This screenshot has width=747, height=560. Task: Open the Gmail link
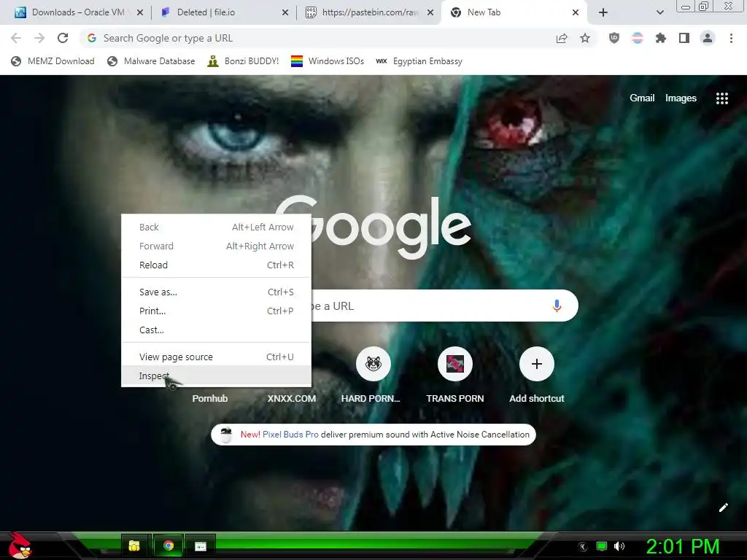pyautogui.click(x=642, y=98)
